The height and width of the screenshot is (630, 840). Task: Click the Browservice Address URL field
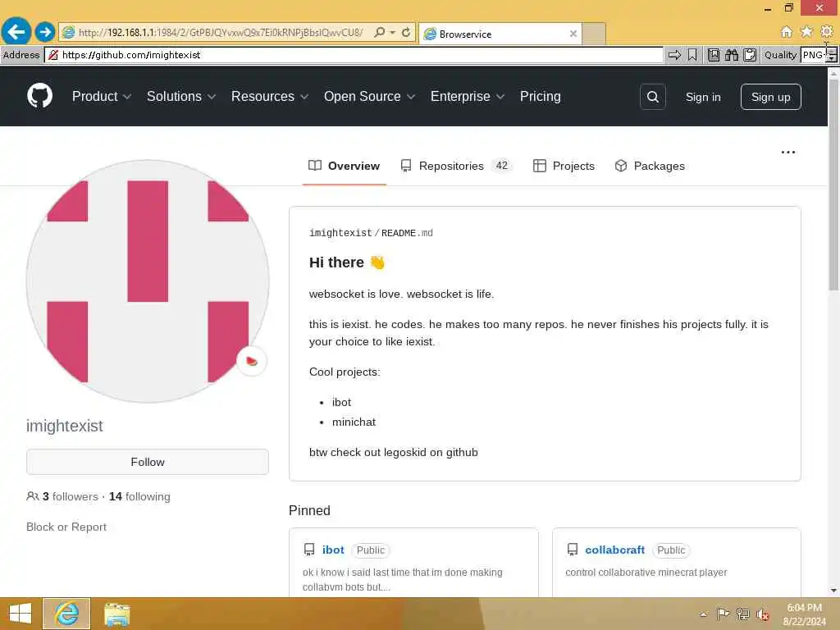pos(354,55)
